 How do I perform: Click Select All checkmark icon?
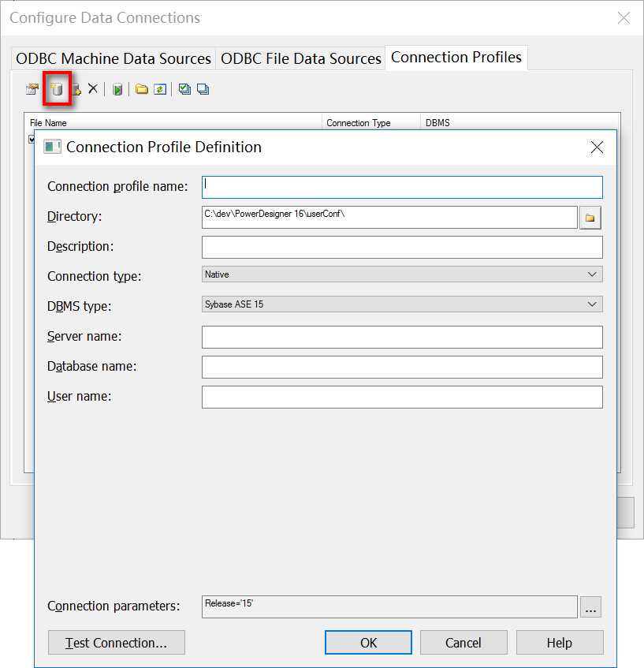coord(184,89)
